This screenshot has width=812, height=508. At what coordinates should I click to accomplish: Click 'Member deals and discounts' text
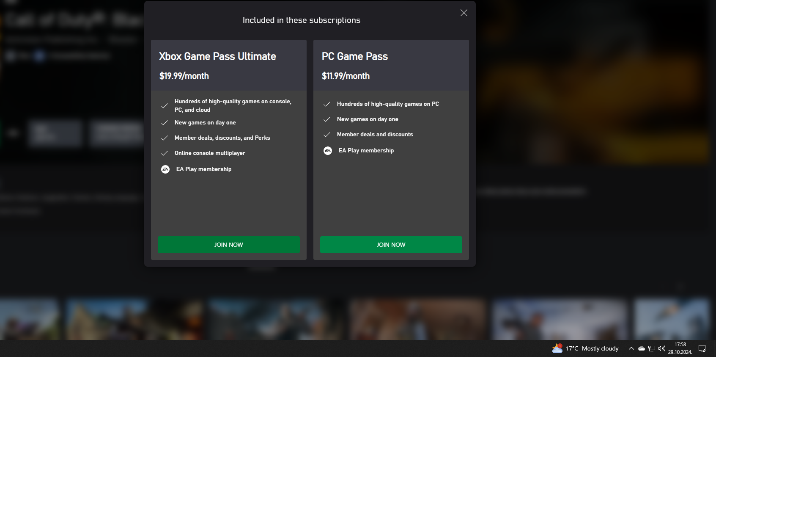375,134
